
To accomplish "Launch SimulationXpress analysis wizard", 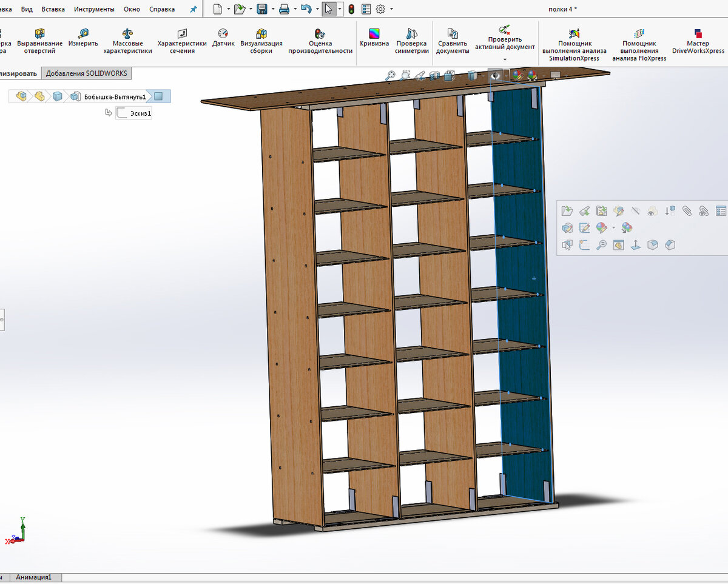I will click(x=574, y=44).
